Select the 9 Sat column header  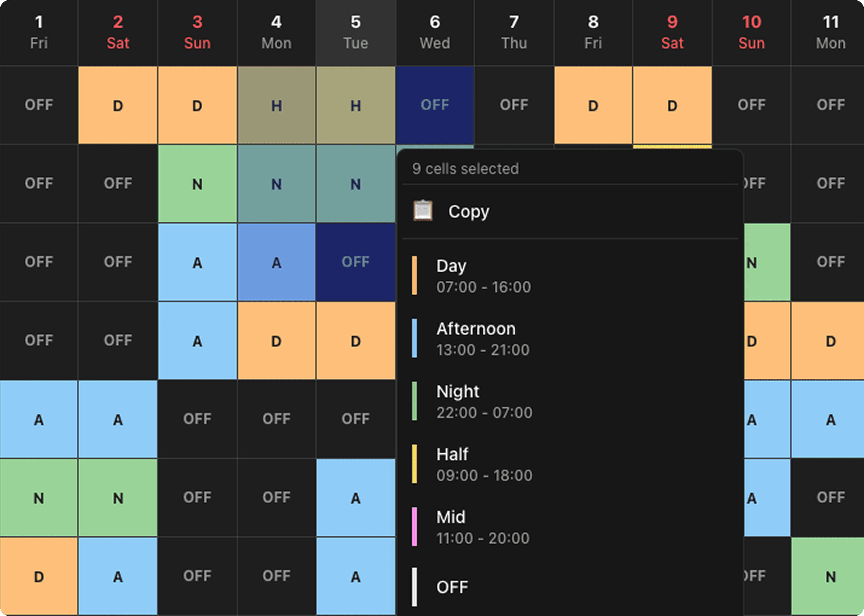[672, 33]
